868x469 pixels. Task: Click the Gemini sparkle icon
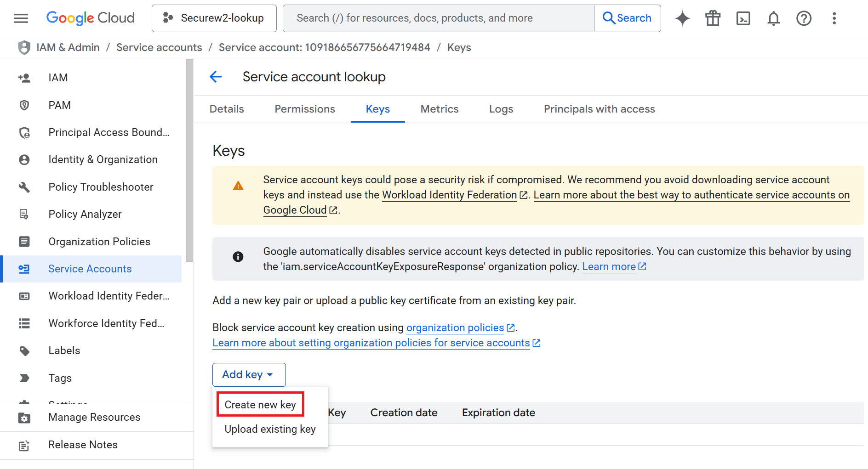[x=682, y=18]
